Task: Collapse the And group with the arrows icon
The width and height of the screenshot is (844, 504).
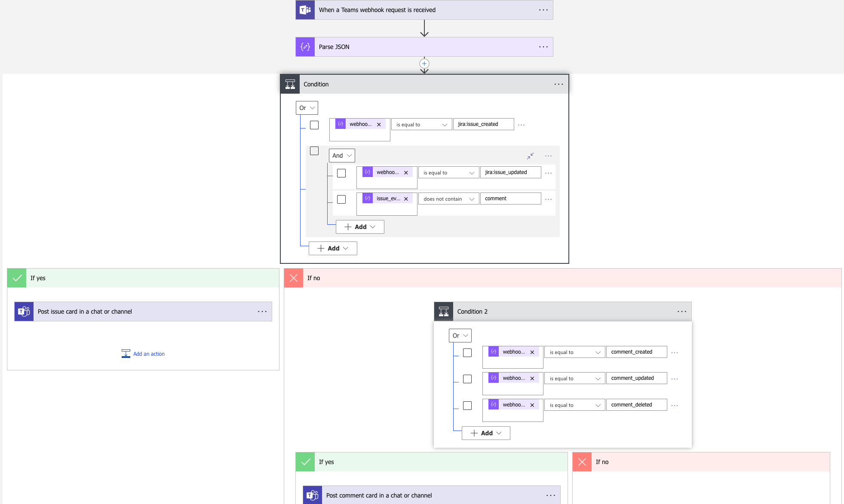Action: pos(531,156)
